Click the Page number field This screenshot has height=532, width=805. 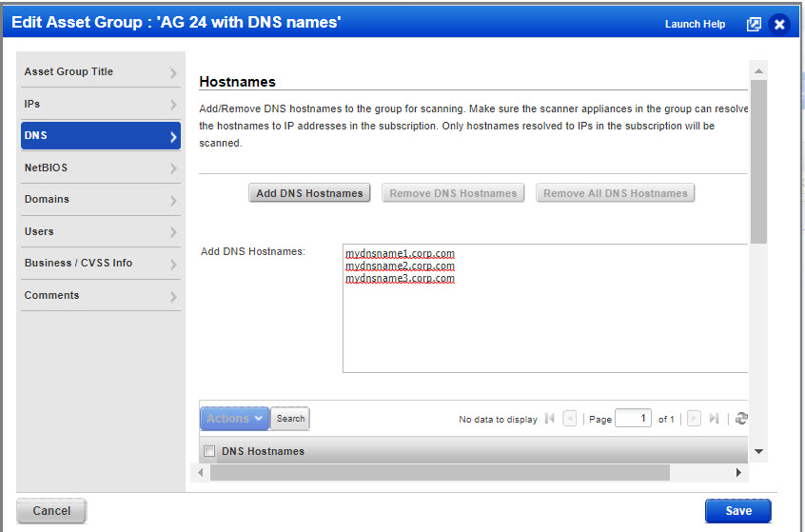point(633,419)
